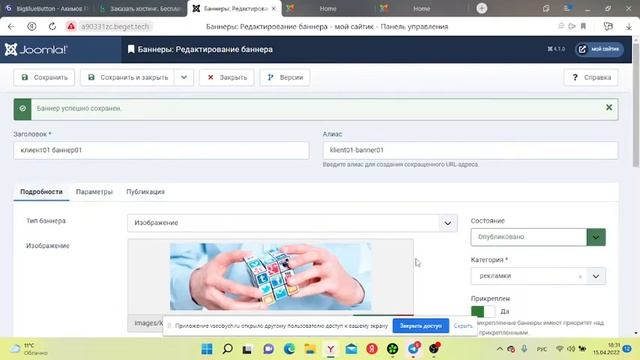640x360 pixels.
Task: Open File Explorer from taskbar
Action: click(x=310, y=349)
